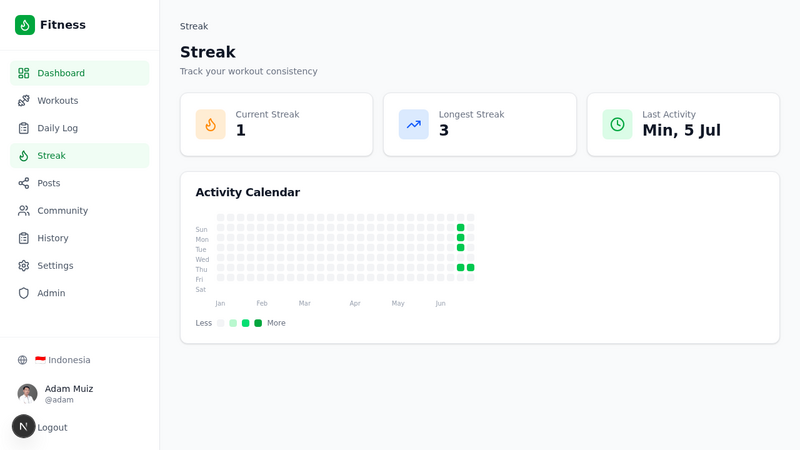This screenshot has width=800, height=450.
Task: Click the green Fitness flame logo
Action: 24,25
